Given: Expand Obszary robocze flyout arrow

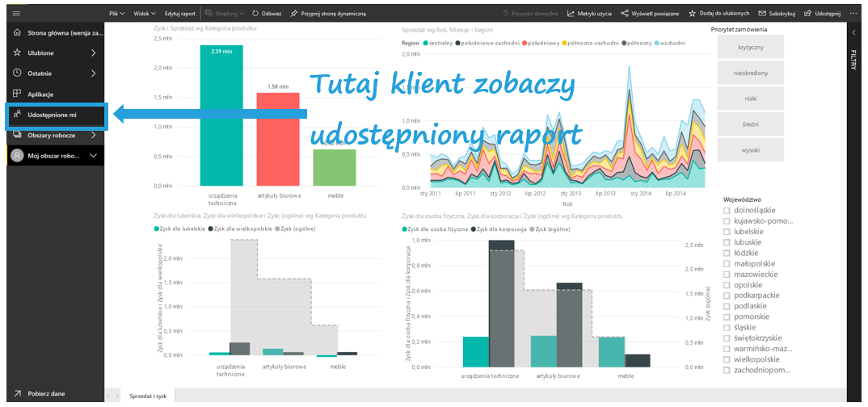Looking at the screenshot, I should click(x=93, y=136).
